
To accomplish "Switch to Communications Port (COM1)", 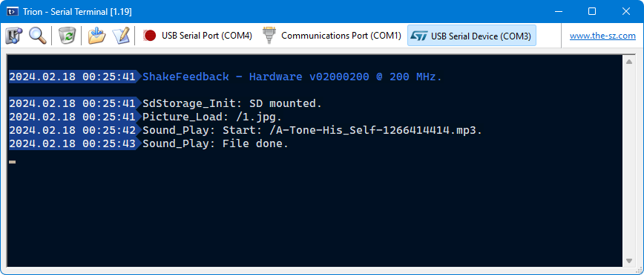I will point(332,36).
